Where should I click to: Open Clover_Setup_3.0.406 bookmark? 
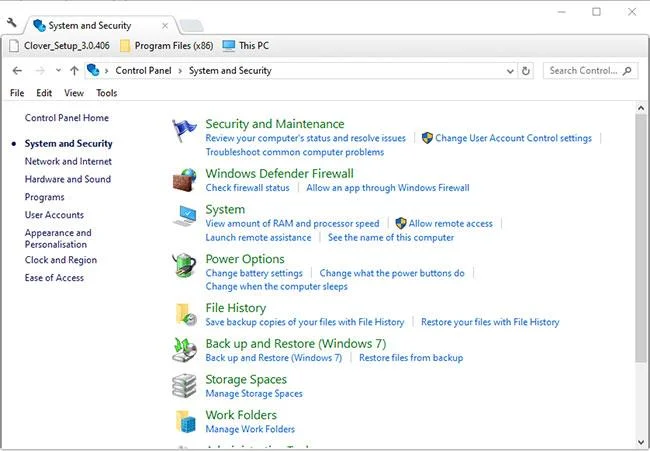[x=60, y=46]
